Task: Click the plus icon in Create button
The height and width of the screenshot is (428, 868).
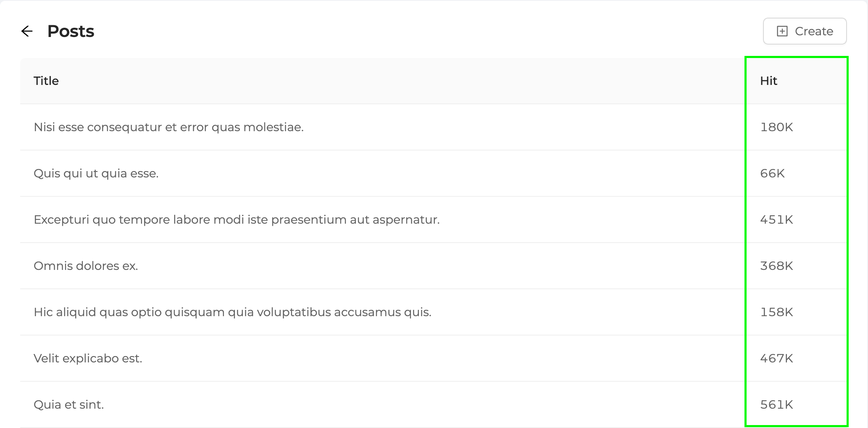Action: (782, 31)
